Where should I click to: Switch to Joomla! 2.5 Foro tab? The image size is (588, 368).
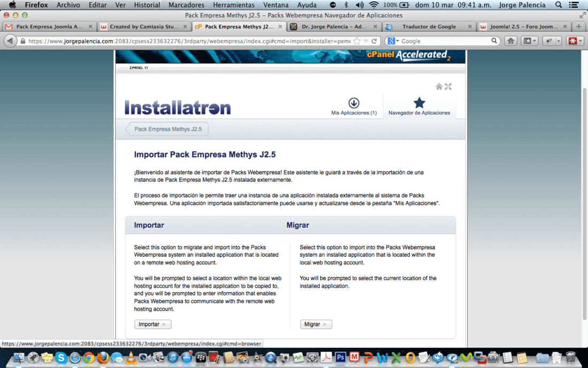524,27
